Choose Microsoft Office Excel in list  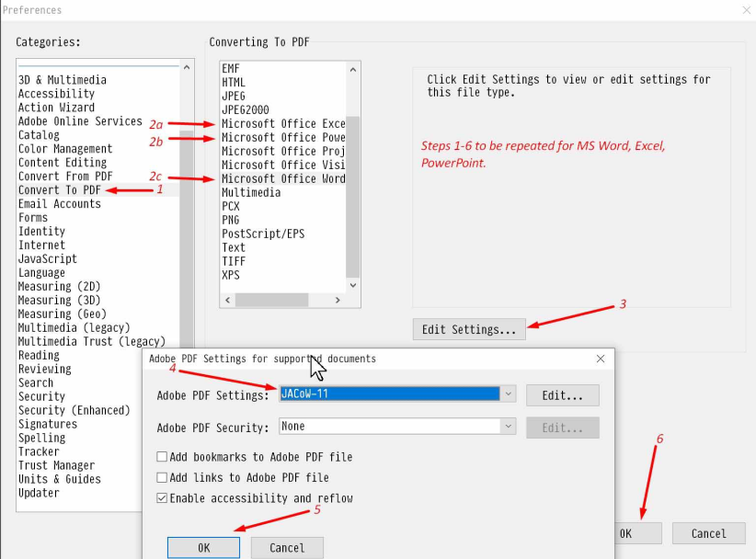(x=282, y=123)
